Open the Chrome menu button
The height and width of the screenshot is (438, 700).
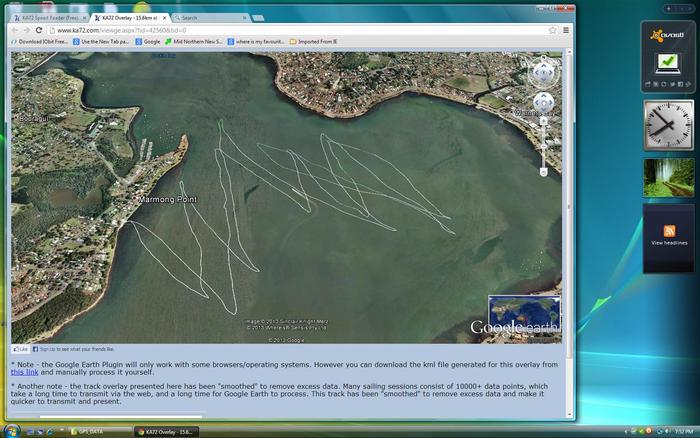[566, 30]
